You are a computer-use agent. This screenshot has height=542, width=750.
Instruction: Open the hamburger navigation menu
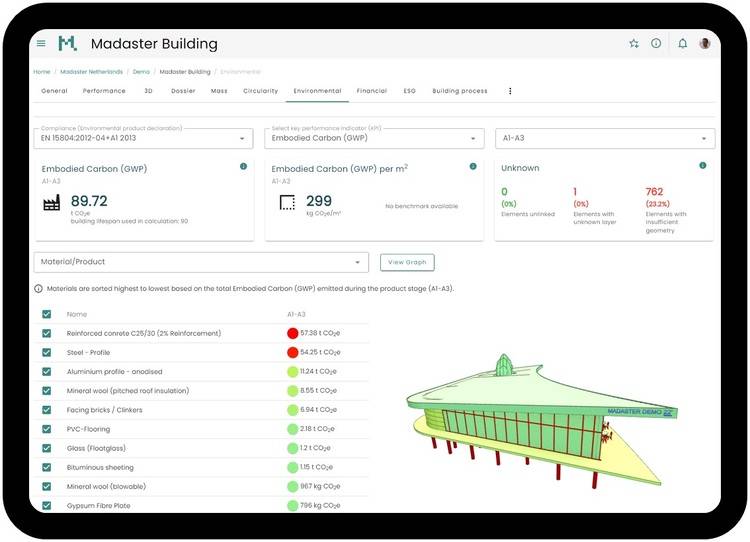[x=41, y=44]
